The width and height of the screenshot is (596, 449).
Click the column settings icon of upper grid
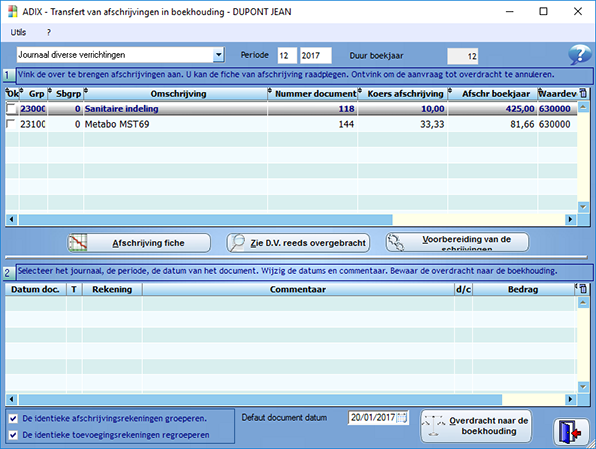pyautogui.click(x=583, y=93)
